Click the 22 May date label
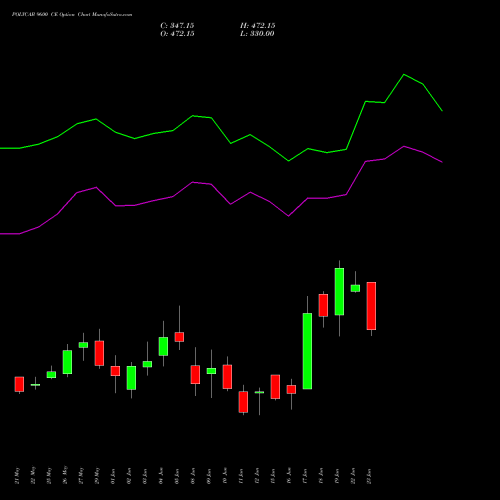Image resolution: width=500 pixels, height=500 pixels. 33,476
